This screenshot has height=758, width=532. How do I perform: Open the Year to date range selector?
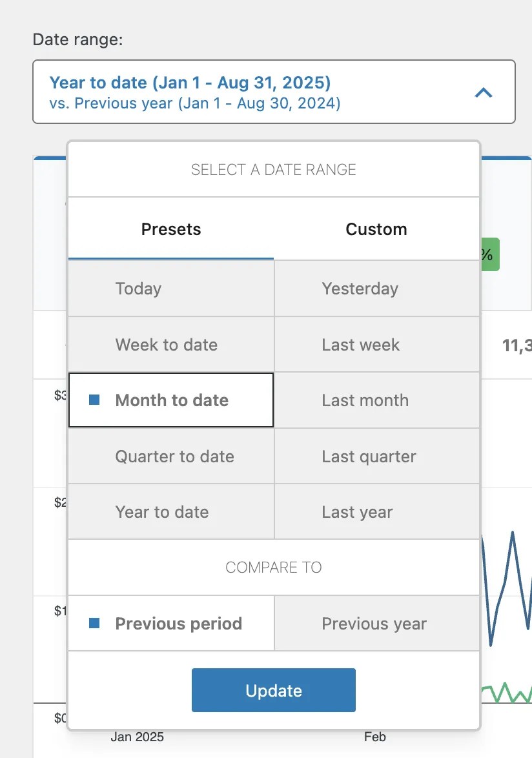click(x=274, y=92)
